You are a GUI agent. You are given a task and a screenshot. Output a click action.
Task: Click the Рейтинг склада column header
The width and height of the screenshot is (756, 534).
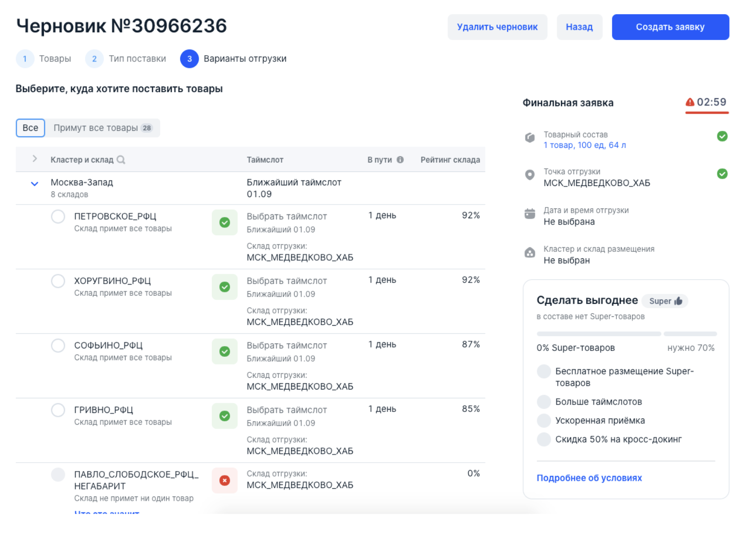(450, 160)
